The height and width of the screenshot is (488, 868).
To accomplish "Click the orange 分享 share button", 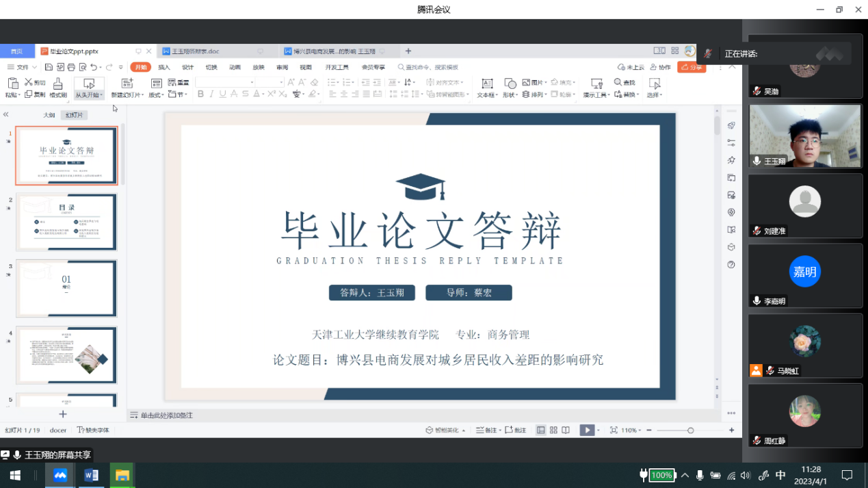I will [691, 67].
